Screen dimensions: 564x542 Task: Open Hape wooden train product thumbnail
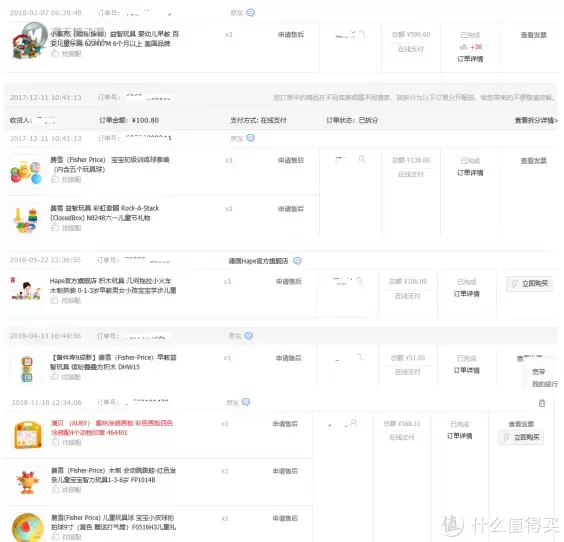26,291
